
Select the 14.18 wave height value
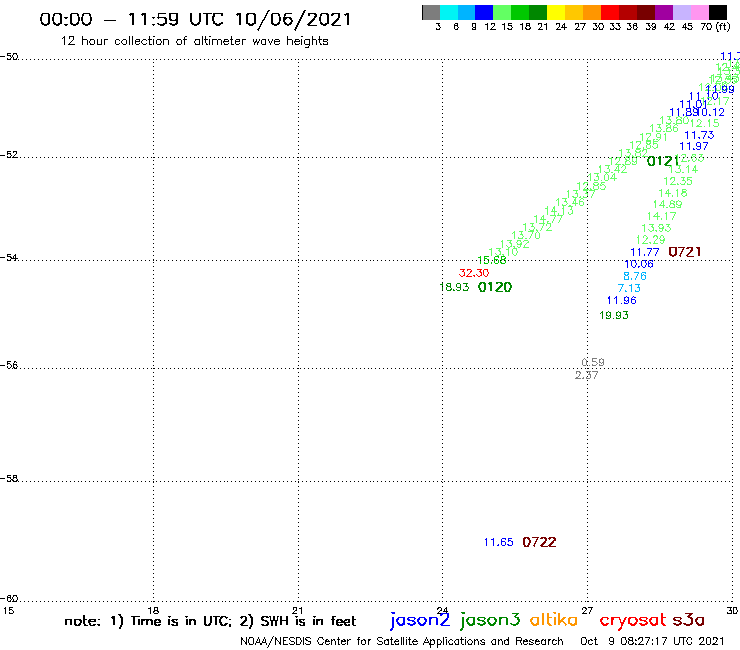coord(673,193)
